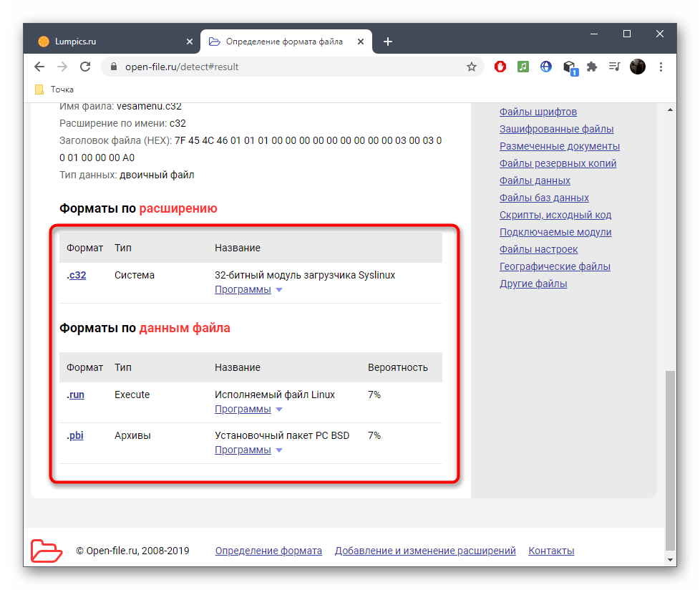
Task: Click the Open-file.ru red folder logo
Action: coord(47,551)
